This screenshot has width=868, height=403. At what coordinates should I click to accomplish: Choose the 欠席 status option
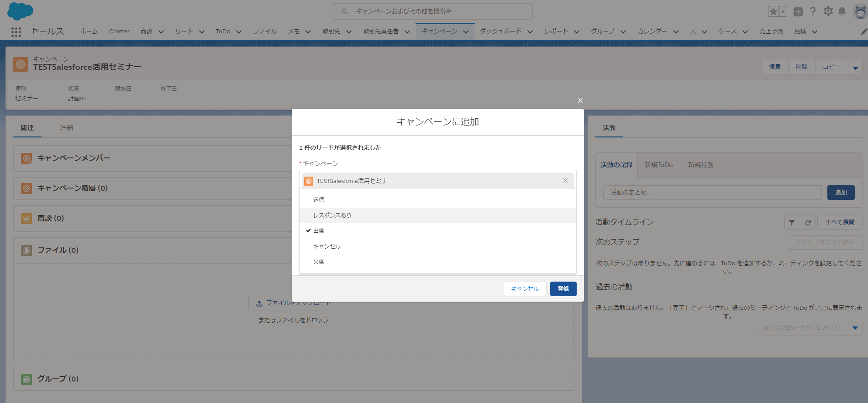319,262
